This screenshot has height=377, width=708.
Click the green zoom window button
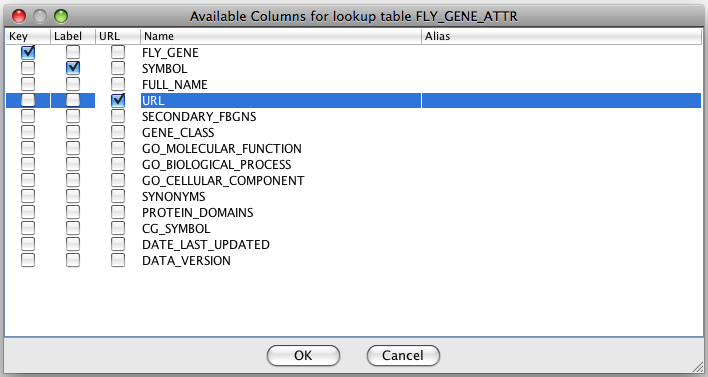(x=61, y=16)
